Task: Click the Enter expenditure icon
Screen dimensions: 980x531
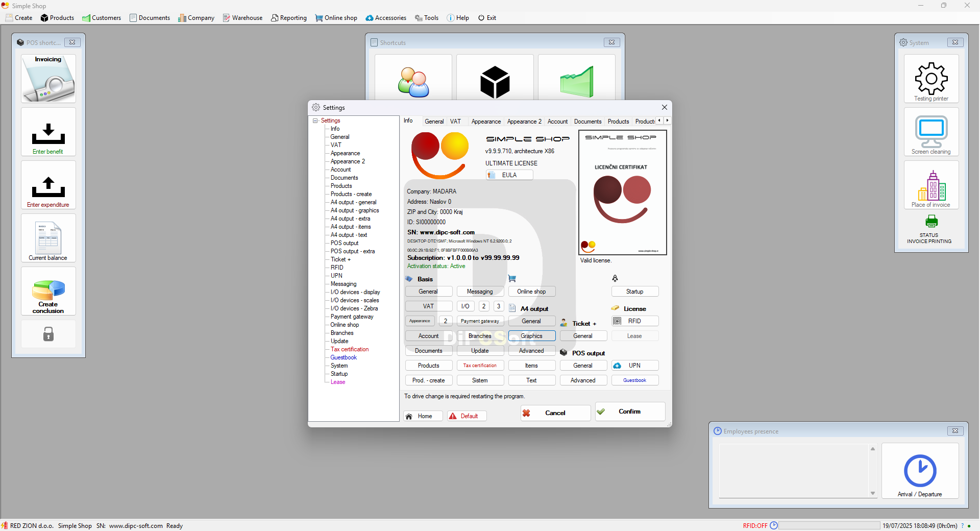Action: [x=48, y=185]
